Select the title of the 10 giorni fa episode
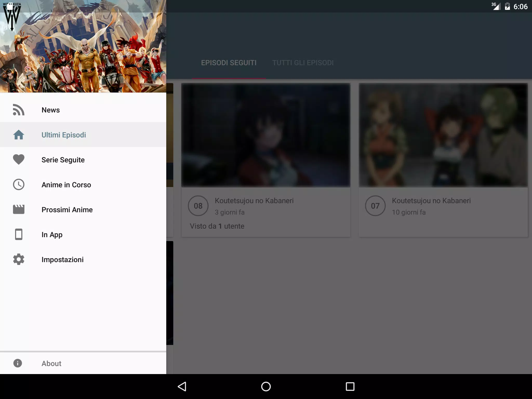The width and height of the screenshot is (532, 399). coord(431,201)
